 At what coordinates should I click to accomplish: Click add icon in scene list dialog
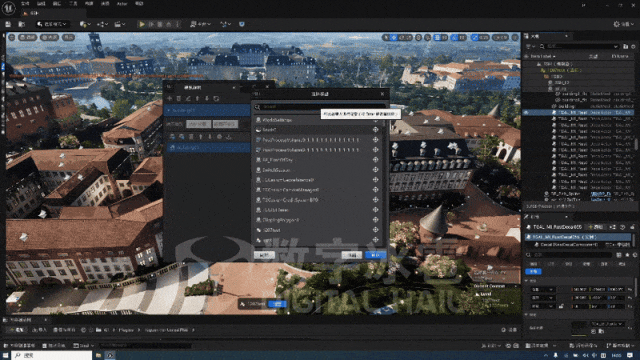point(169,98)
